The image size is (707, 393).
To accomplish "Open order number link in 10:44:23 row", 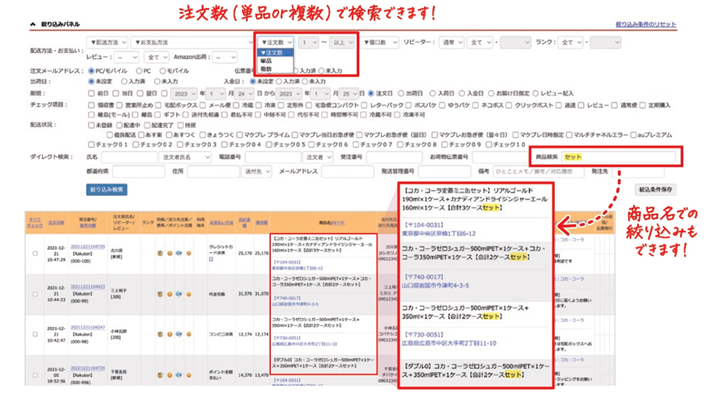I will point(87,287).
